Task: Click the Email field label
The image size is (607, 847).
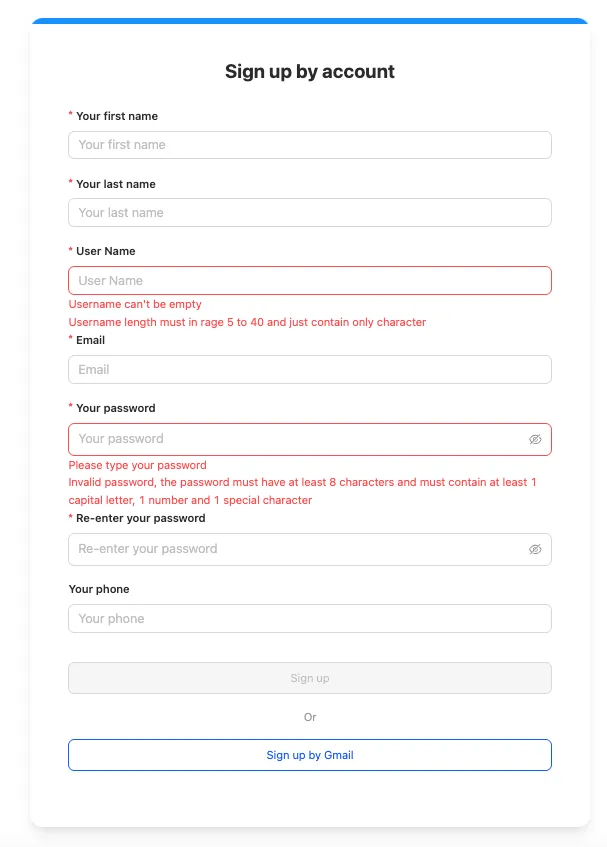Action: 91,340
